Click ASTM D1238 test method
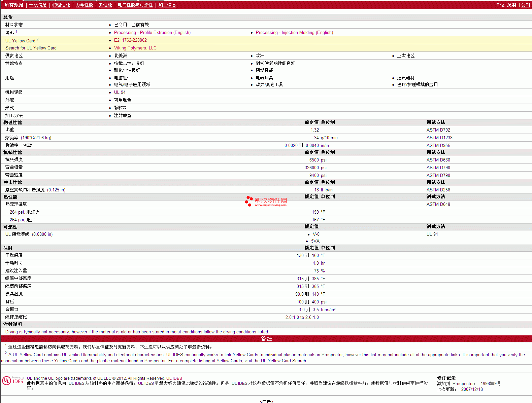532x403 pixels. [x=439, y=138]
